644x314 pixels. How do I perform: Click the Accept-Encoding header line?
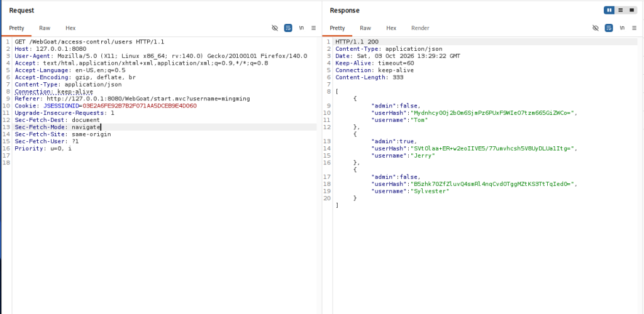(75, 77)
